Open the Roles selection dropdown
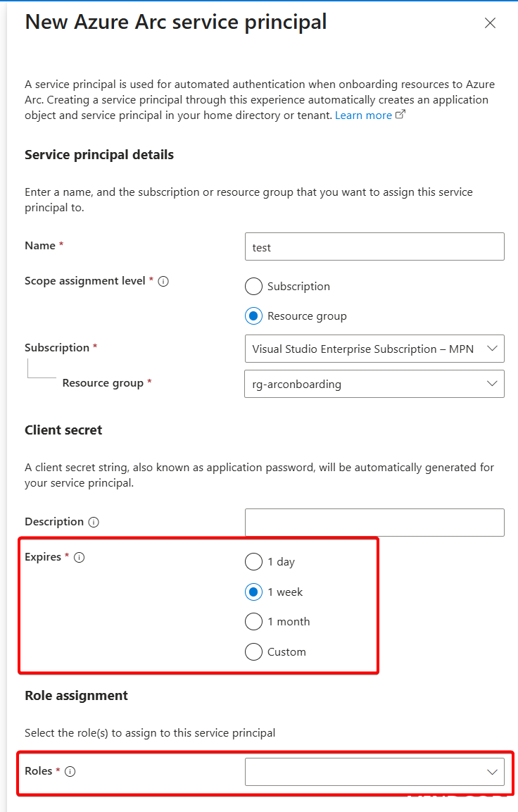 [x=374, y=772]
